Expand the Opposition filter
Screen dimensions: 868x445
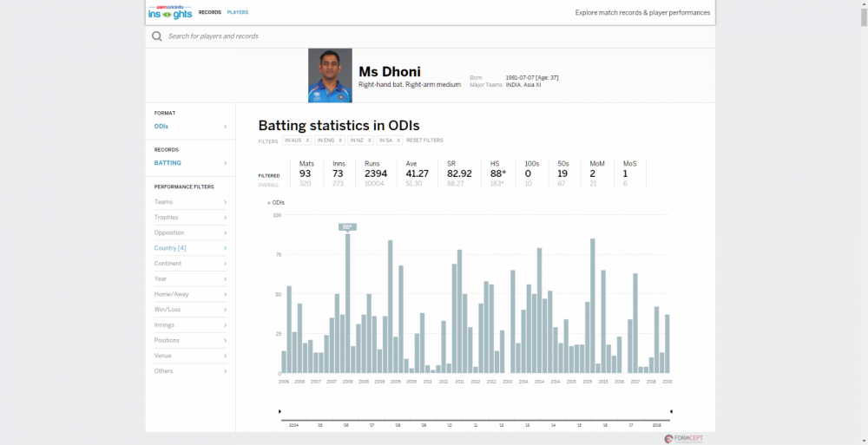pyautogui.click(x=190, y=233)
